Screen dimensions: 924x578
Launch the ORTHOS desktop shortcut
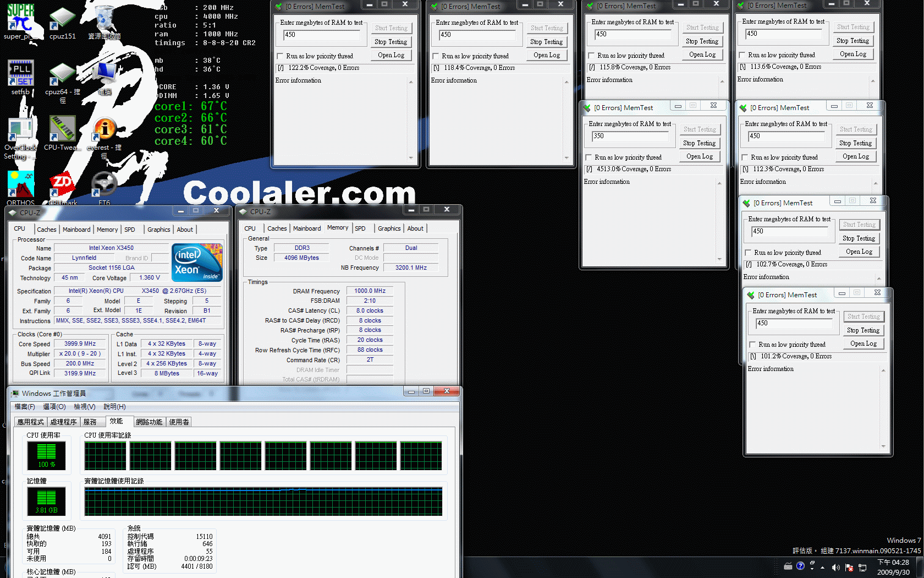click(x=20, y=188)
